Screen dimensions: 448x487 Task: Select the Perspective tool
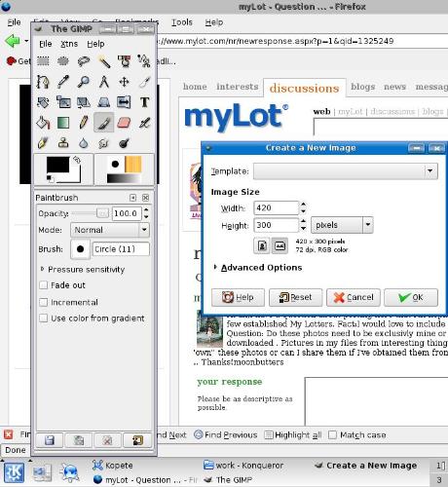tap(104, 102)
